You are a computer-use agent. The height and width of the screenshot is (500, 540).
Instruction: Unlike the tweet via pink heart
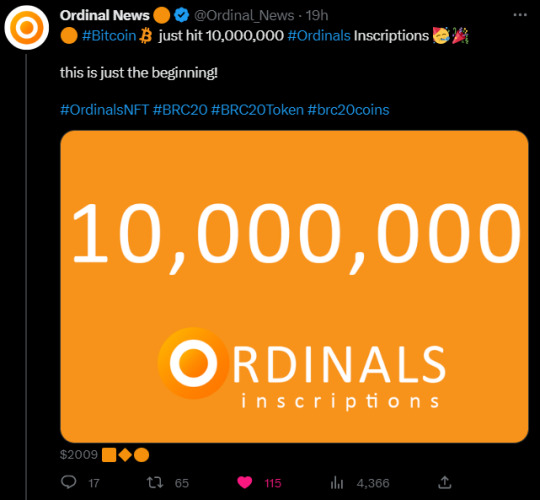tap(245, 482)
